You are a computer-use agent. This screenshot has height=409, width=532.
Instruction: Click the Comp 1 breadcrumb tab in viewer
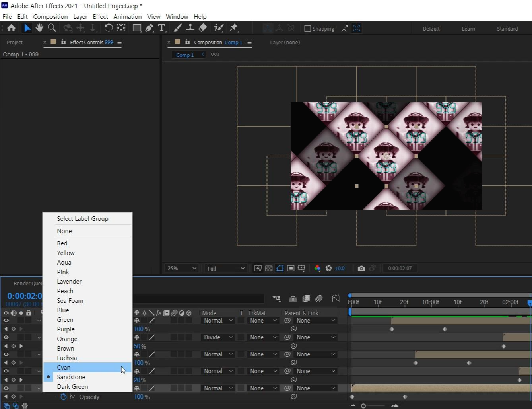185,55
